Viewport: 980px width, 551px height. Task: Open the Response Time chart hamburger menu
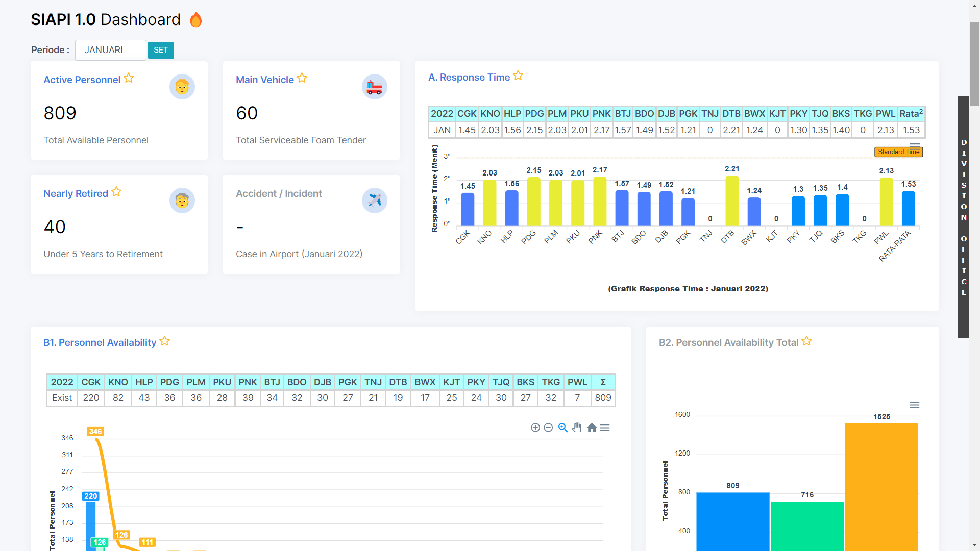(x=915, y=146)
